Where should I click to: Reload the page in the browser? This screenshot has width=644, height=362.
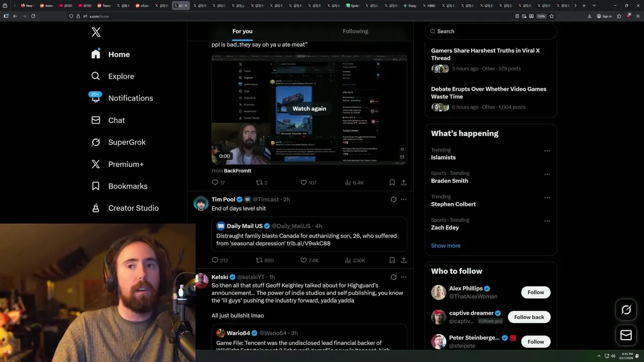(x=33, y=16)
